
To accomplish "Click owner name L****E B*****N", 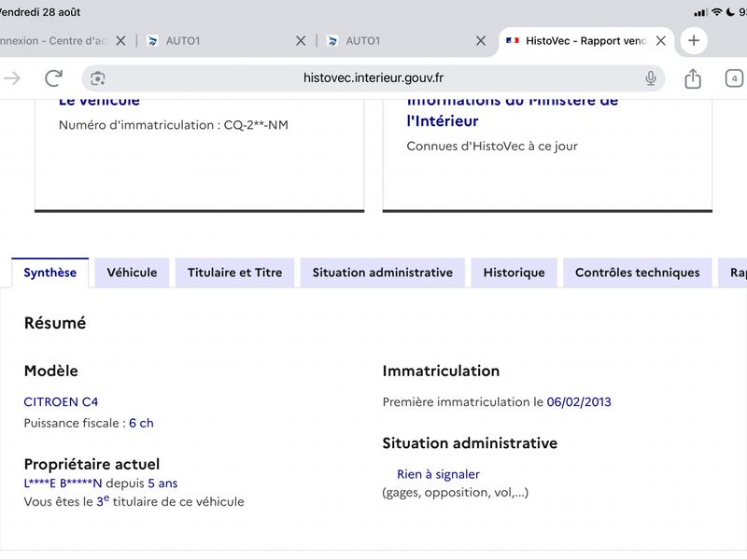I will pos(63,483).
